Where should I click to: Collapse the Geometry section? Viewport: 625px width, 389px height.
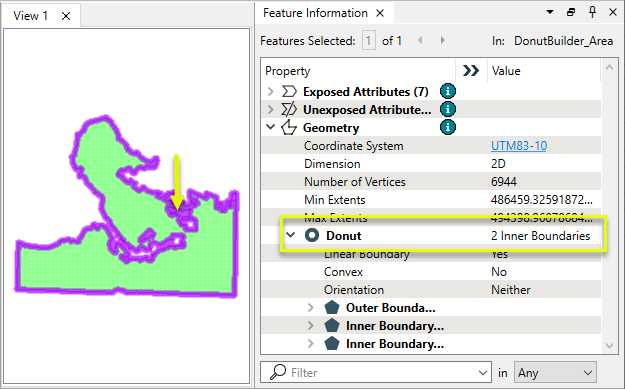[x=271, y=127]
